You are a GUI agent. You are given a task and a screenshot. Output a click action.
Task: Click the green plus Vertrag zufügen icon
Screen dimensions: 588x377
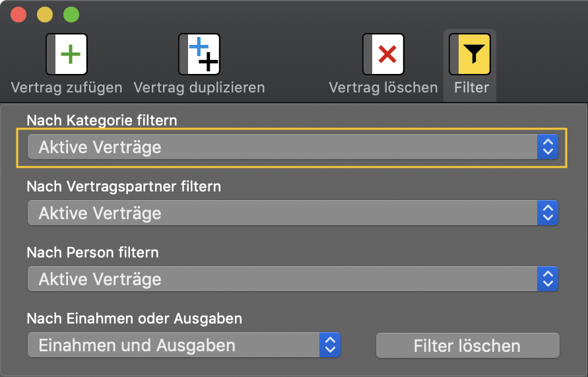[x=67, y=54]
